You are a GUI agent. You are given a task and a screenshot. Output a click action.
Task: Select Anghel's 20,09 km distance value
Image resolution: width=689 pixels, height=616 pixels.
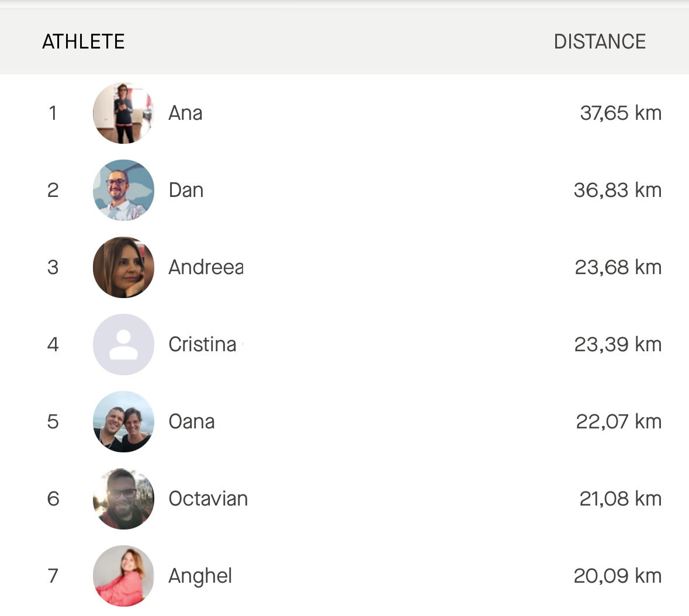617,576
